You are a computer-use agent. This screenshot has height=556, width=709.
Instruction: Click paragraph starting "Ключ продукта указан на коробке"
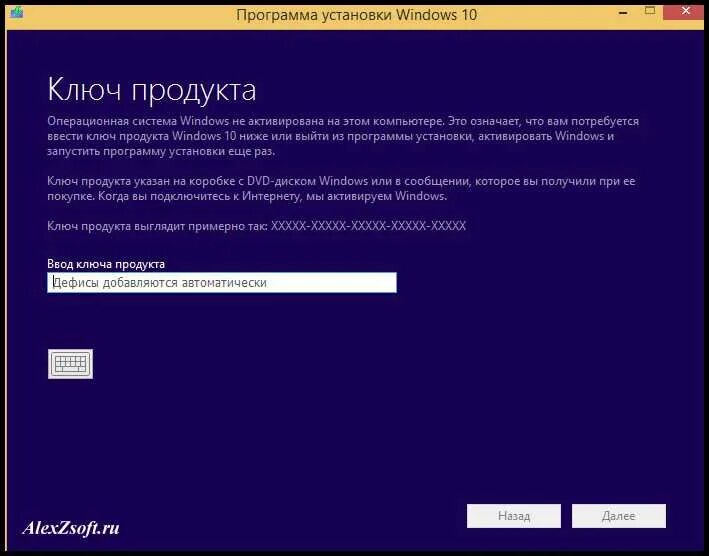341,188
